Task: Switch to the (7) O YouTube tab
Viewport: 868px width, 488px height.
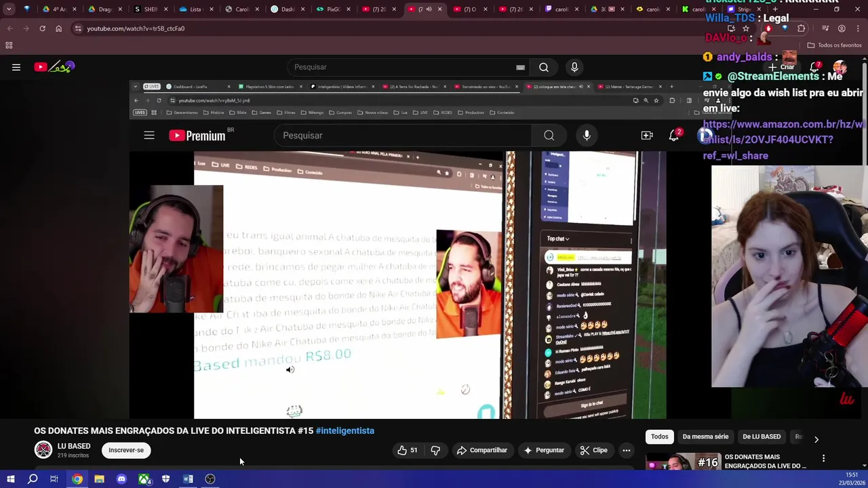Action: (x=470, y=9)
